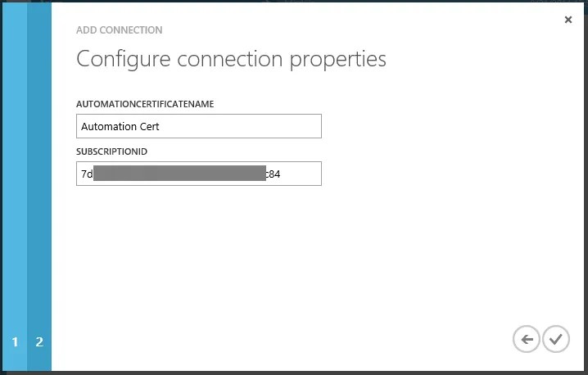Click the back arrow to previous step
Viewport: 588px width, 375px height.
[526, 339]
